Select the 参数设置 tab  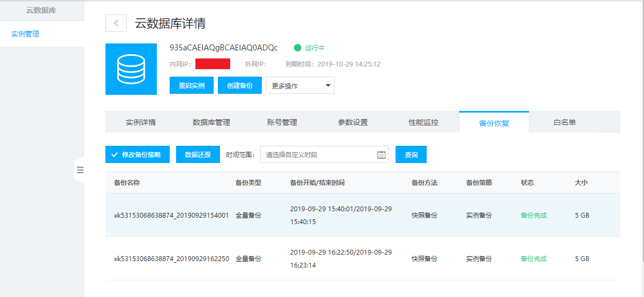353,122
